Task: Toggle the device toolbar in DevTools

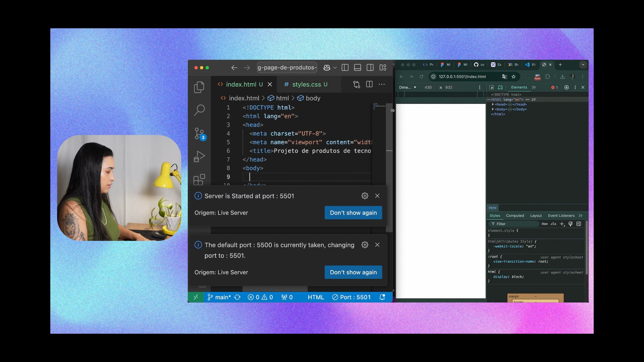Action: coord(500,87)
